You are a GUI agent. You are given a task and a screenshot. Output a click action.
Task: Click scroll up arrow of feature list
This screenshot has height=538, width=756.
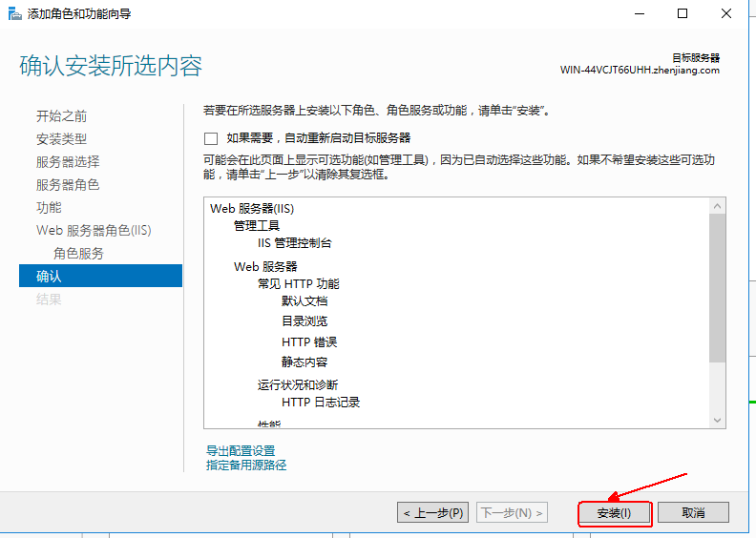pyautogui.click(x=718, y=206)
